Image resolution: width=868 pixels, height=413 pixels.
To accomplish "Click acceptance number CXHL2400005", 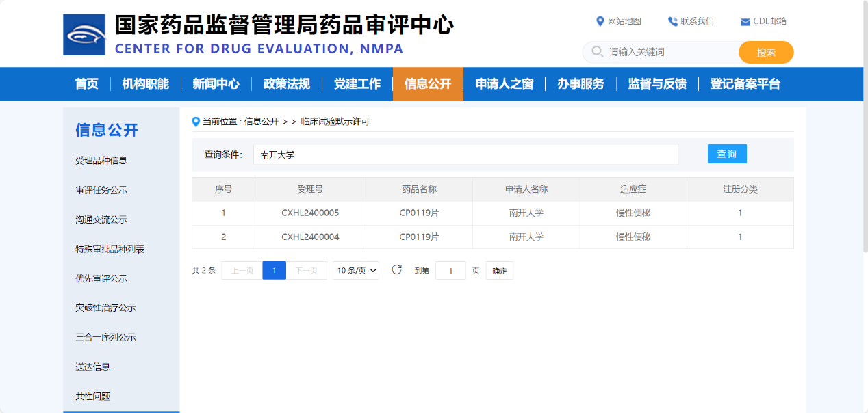I will (x=310, y=213).
